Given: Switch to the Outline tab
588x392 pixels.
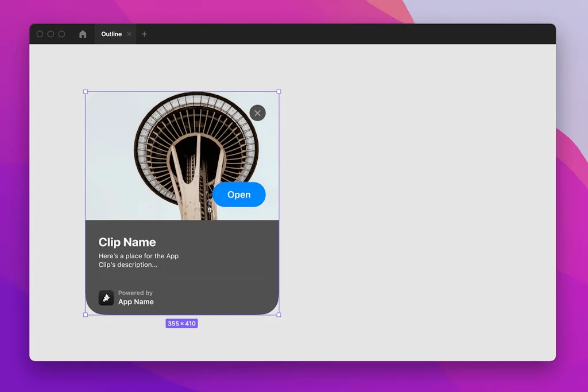Looking at the screenshot, I should point(113,34).
